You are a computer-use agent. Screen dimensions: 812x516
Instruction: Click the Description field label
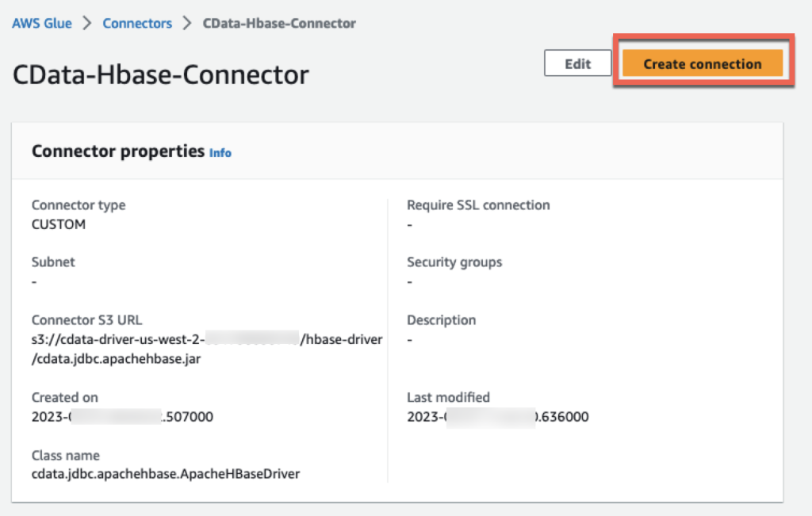[x=441, y=320]
